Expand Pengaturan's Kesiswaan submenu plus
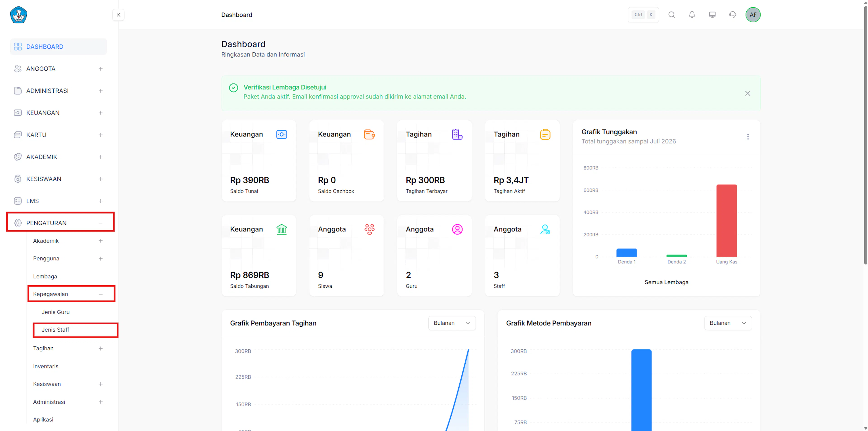This screenshot has height=431, width=868. 101,384
